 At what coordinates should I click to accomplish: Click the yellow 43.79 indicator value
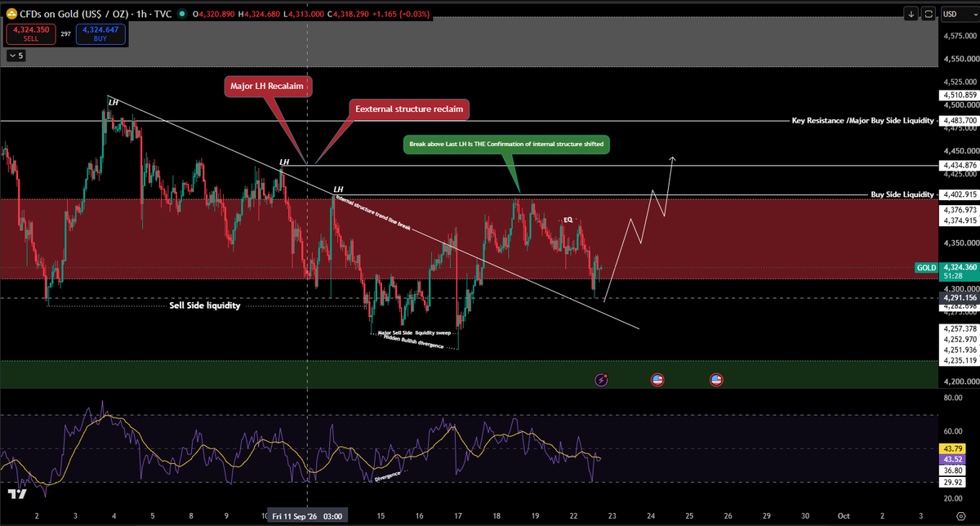[954, 448]
